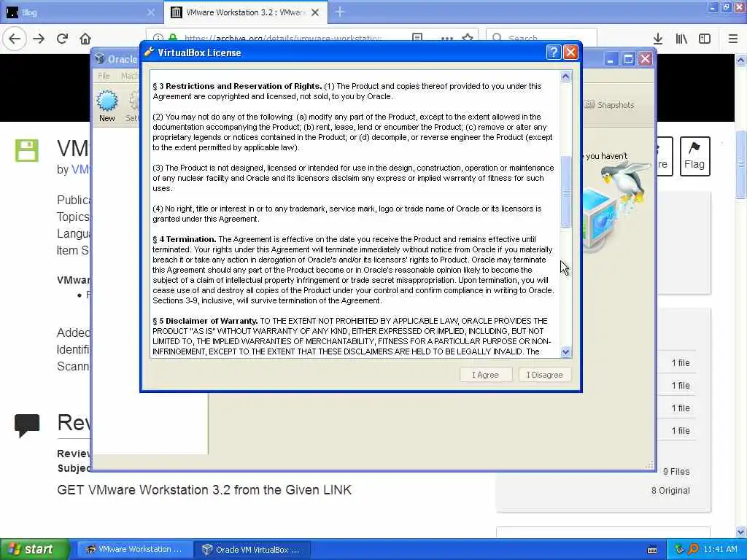Open the browser hamburger menu
The height and width of the screenshot is (560, 747).
tap(733, 39)
